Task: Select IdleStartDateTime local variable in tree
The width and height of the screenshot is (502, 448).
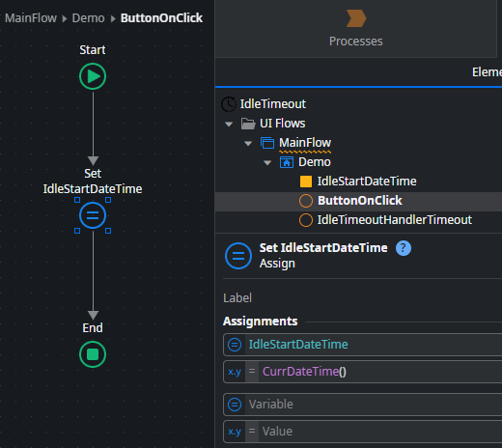Action: pos(367,182)
